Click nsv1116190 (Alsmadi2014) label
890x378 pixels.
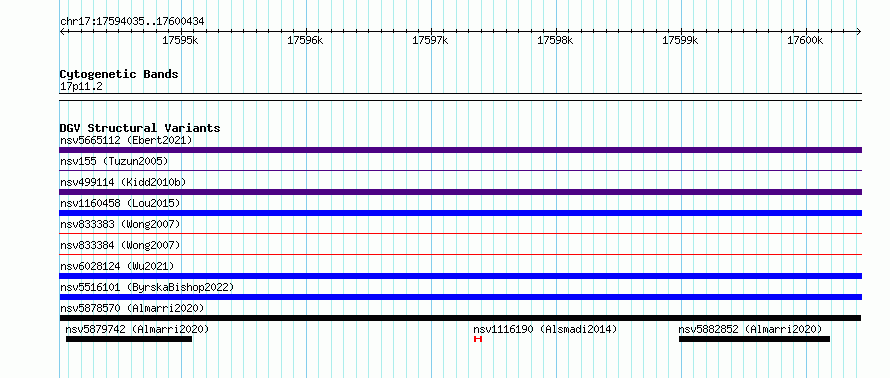545,329
